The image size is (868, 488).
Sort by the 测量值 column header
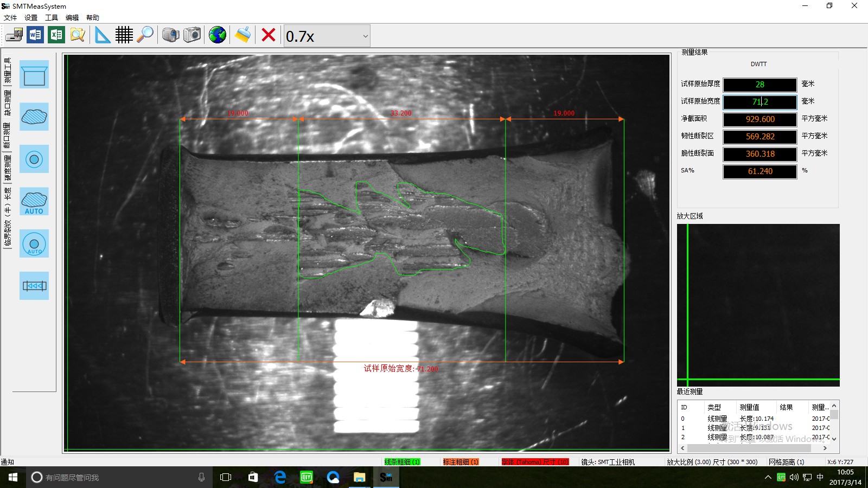pos(756,407)
